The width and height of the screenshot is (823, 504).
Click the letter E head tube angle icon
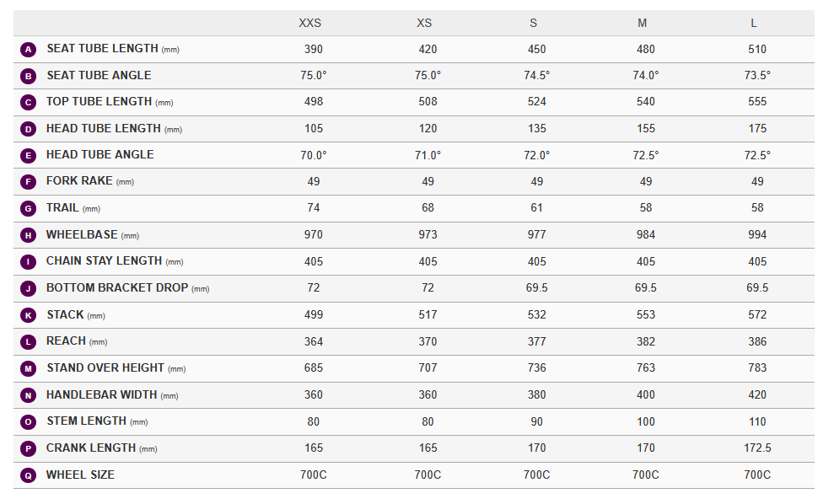click(x=28, y=156)
